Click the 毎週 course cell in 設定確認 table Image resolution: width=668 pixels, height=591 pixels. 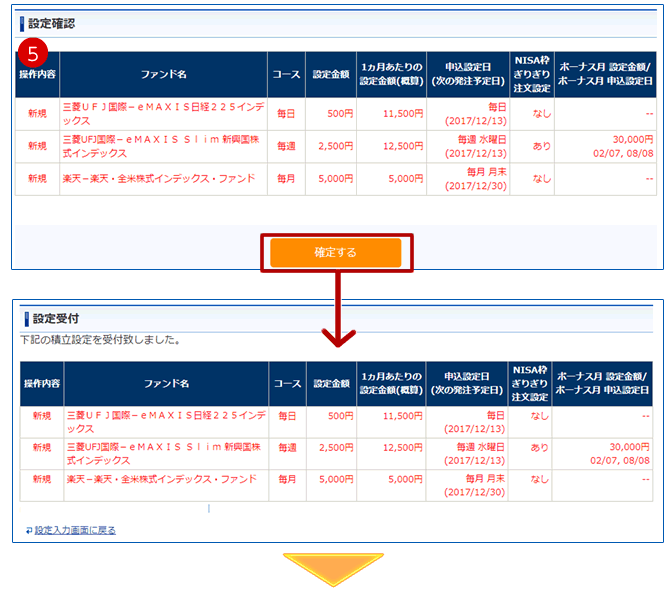(x=286, y=146)
